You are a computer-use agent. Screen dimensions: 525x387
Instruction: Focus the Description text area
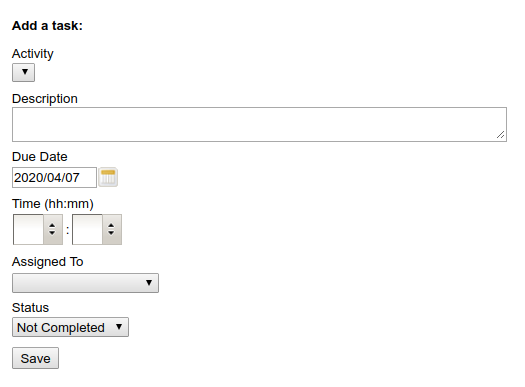pyautogui.click(x=259, y=125)
